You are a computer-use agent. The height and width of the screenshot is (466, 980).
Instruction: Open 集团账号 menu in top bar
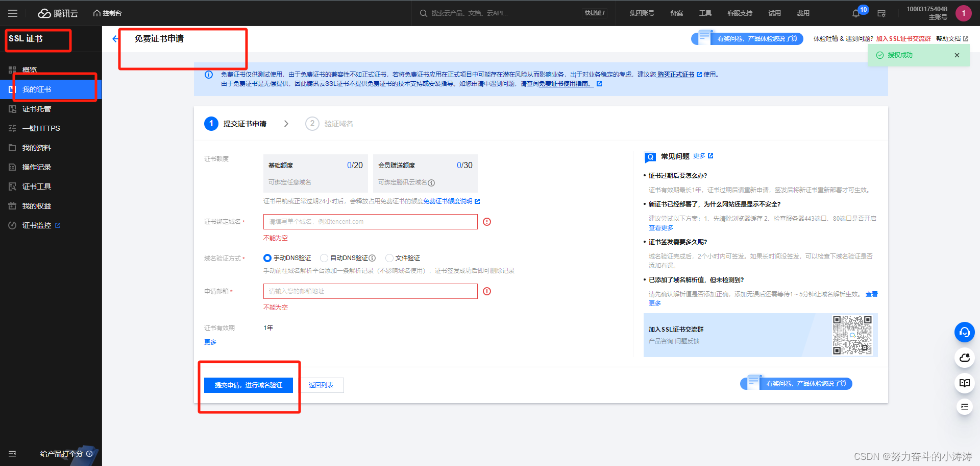pos(642,13)
